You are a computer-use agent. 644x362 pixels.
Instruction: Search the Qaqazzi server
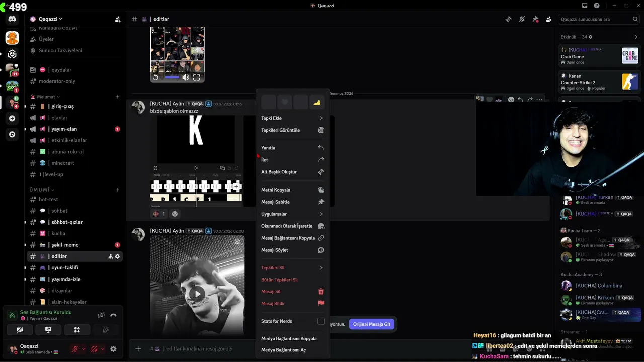pyautogui.click(x=599, y=19)
